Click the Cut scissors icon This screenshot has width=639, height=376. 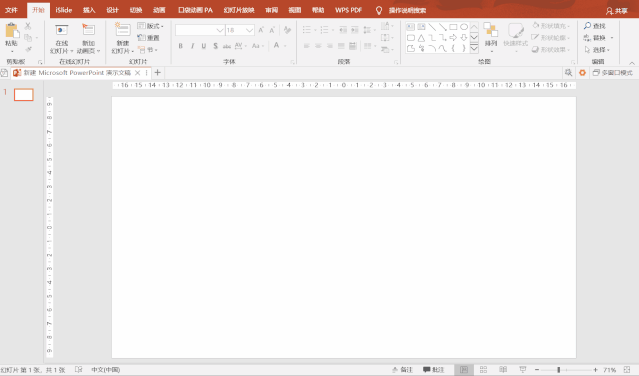[28, 26]
